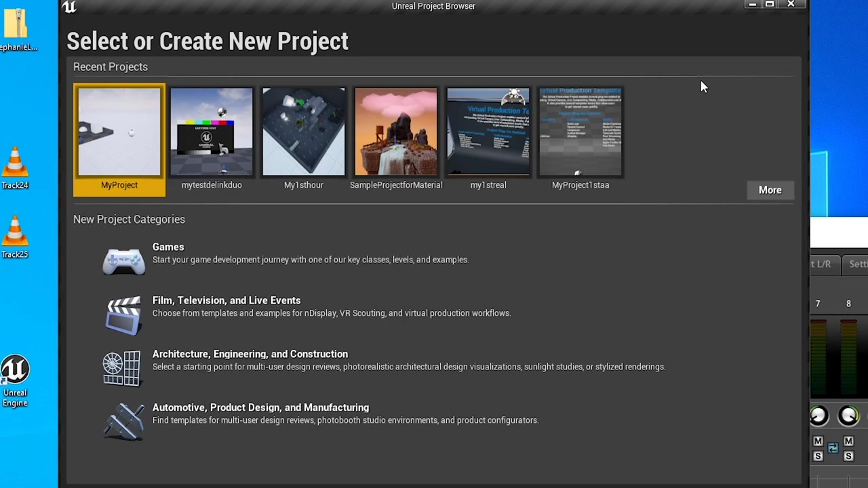Select Automotive, Product Design, and Manufacturing title
868x488 pixels.
point(260,407)
